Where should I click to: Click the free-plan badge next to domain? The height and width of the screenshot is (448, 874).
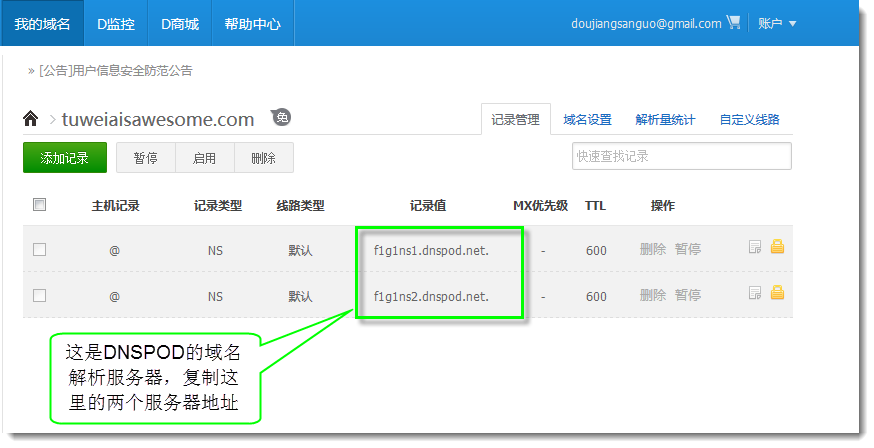(x=281, y=118)
